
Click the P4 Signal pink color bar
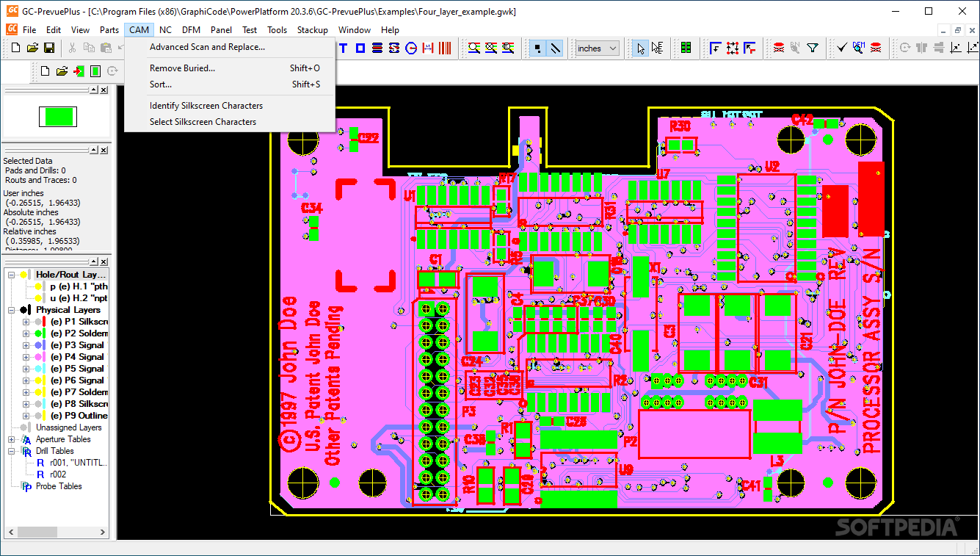46,357
